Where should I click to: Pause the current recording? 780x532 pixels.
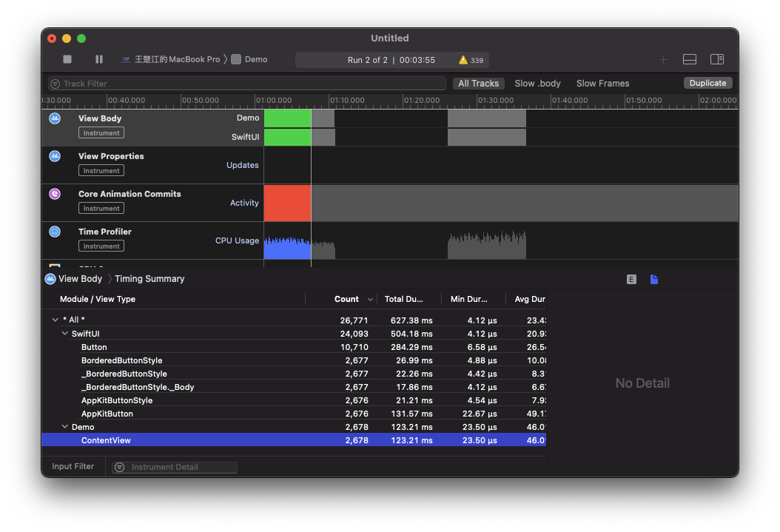click(99, 59)
